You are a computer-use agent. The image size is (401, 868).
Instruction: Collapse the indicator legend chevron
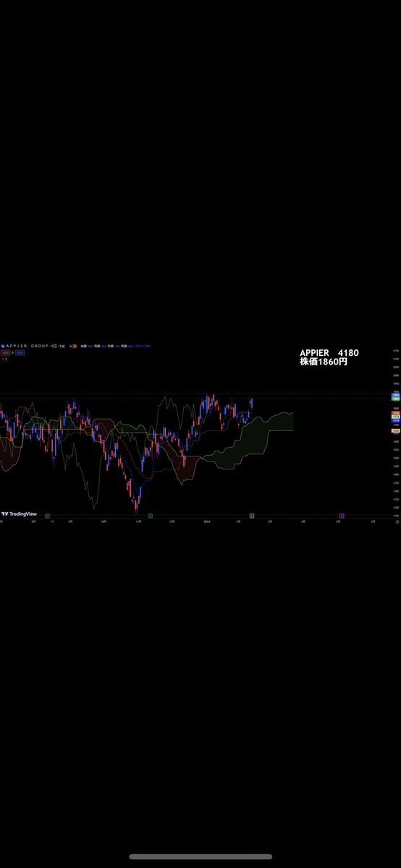pos(3,359)
